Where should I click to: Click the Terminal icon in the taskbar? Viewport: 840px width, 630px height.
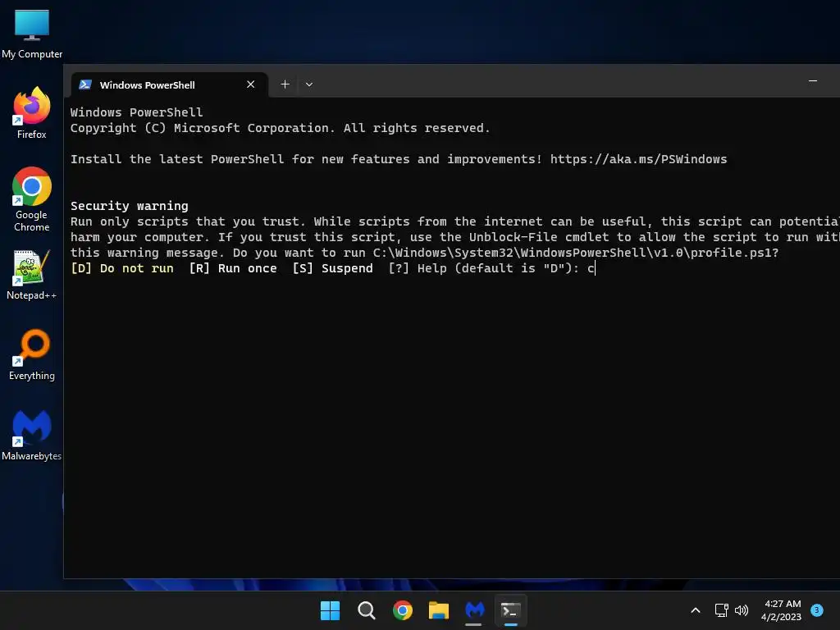coord(510,610)
